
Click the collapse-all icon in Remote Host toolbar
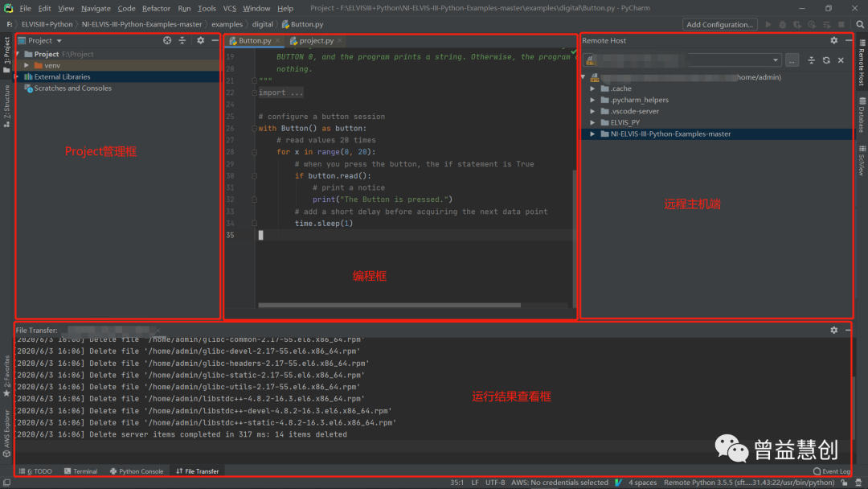[811, 60]
